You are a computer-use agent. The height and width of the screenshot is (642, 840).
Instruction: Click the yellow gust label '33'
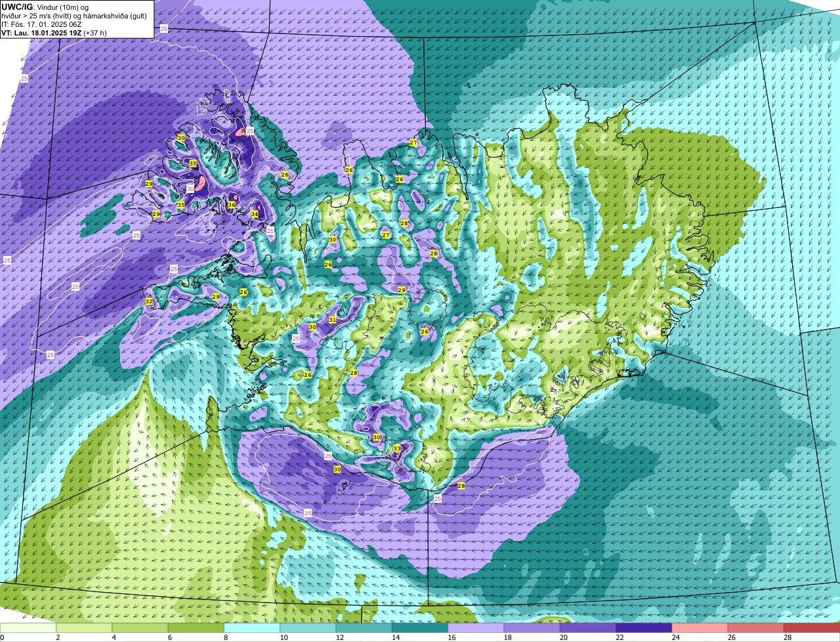397,449
